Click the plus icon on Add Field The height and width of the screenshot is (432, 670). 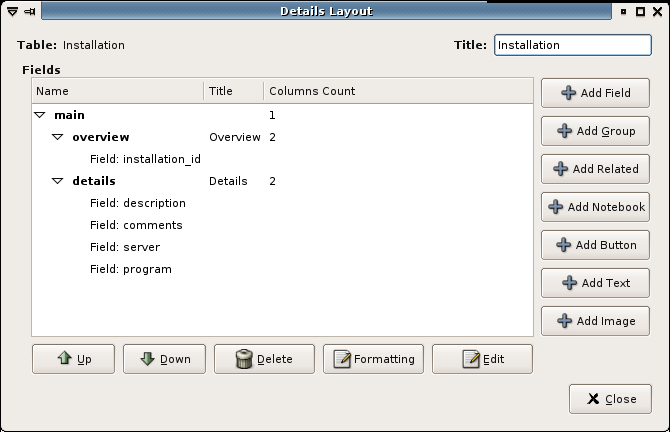[569, 93]
